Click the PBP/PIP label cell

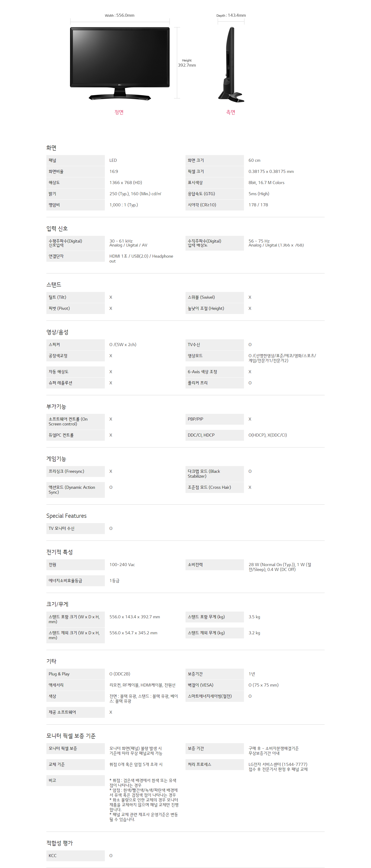tap(196, 419)
